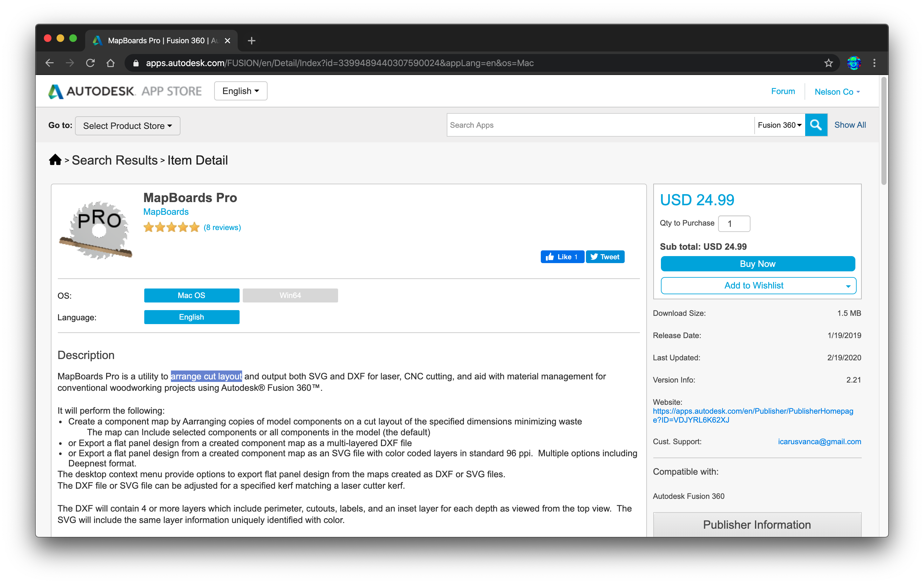Click the Buy Now button
Screen dimensions: 924x584
click(x=758, y=264)
